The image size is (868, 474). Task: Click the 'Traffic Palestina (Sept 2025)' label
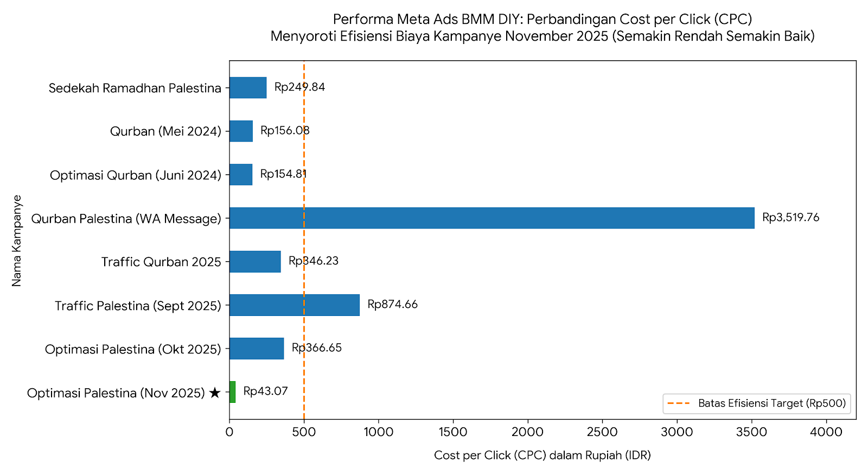[x=138, y=306]
